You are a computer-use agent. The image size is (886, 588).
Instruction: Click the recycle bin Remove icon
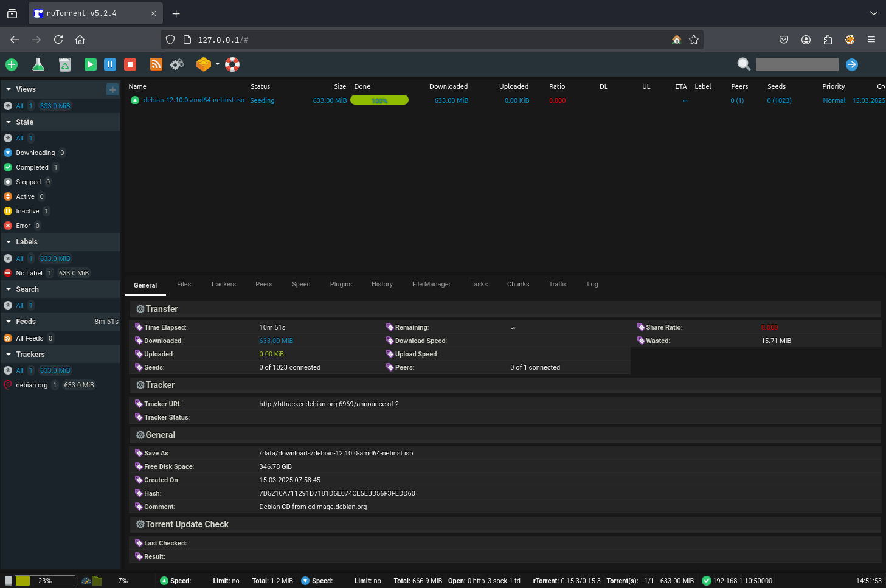65,64
